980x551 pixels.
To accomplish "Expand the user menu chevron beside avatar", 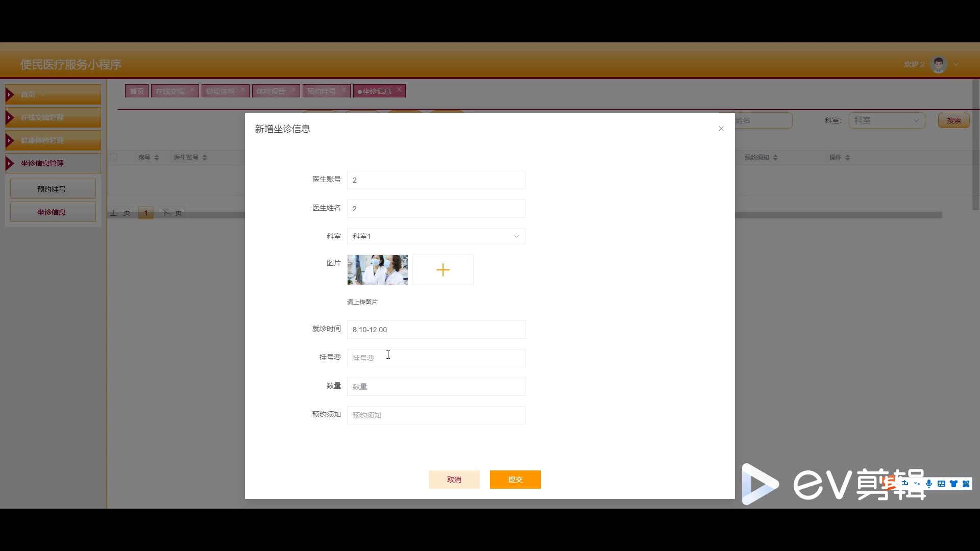I will pos(956,64).
